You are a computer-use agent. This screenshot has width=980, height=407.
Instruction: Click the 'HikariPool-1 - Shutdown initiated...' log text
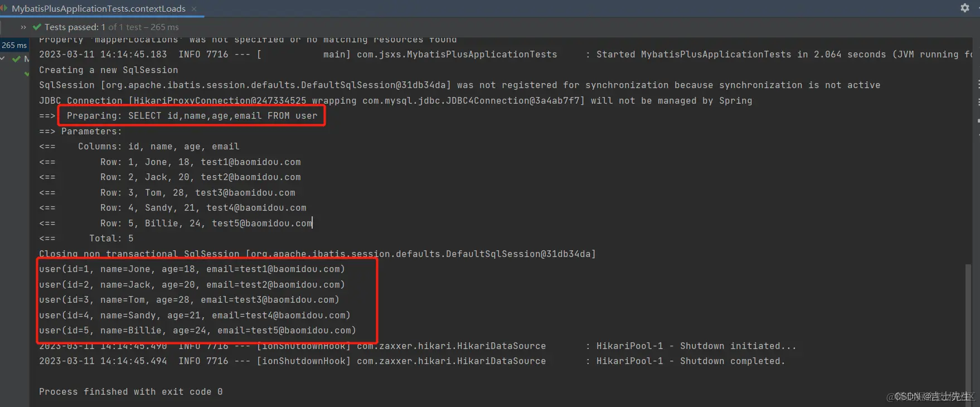(696, 346)
